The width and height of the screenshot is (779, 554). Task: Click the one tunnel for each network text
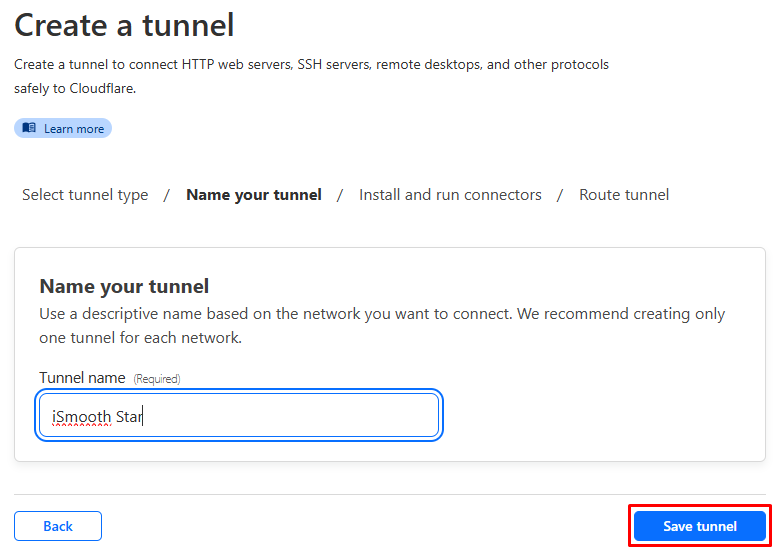coord(141,338)
